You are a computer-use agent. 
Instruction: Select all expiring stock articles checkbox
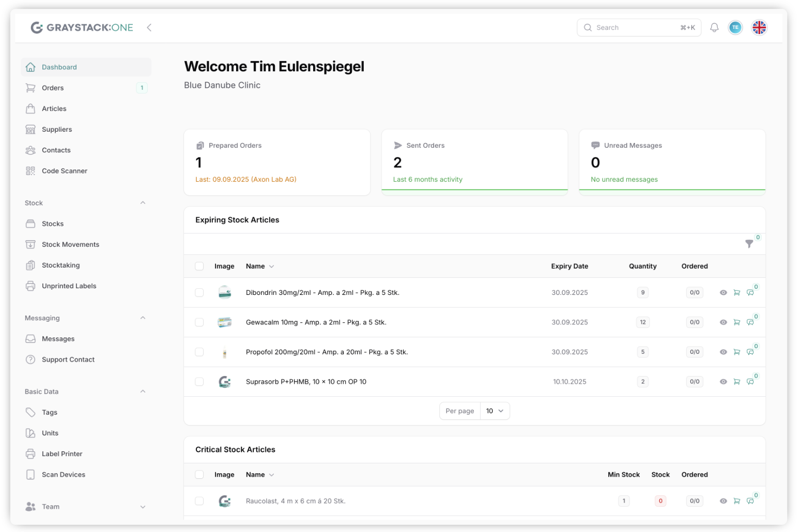tap(199, 267)
